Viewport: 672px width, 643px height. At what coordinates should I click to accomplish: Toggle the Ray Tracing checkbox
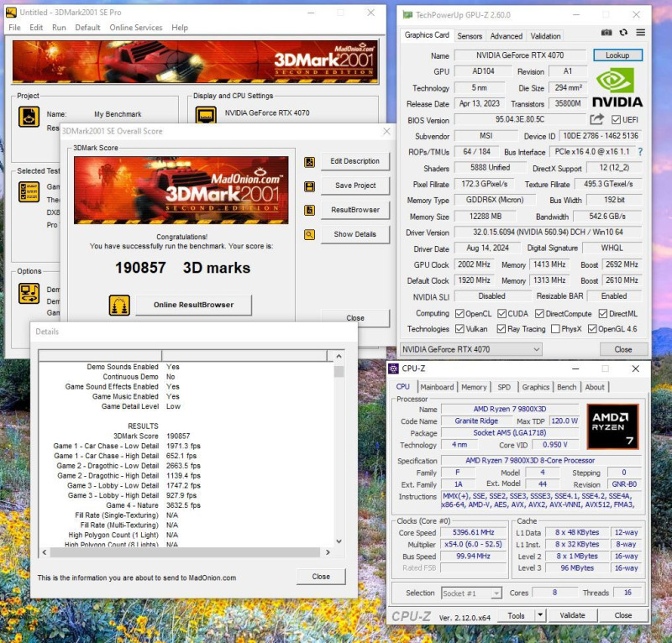501,329
